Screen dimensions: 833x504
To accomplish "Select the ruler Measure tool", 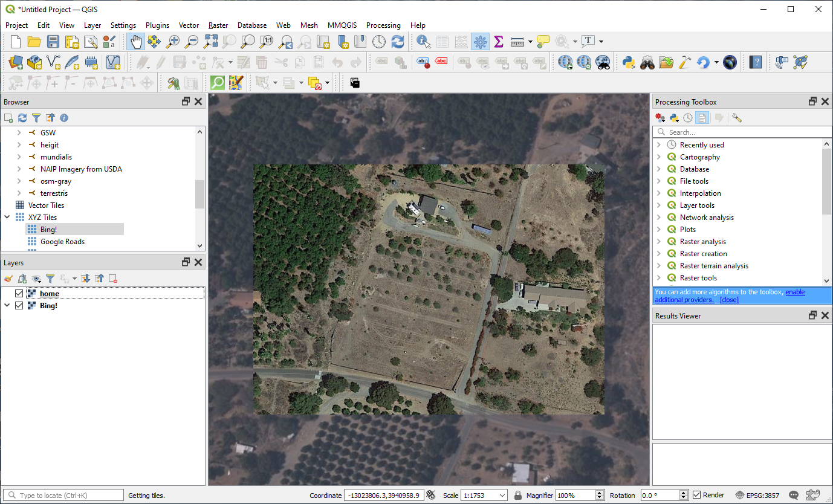I will pos(517,42).
